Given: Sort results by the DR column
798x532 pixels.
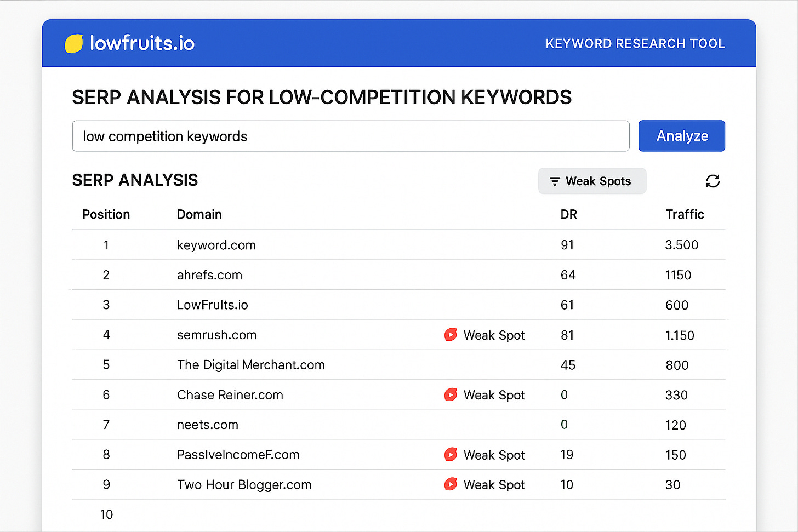Looking at the screenshot, I should tap(568, 214).
